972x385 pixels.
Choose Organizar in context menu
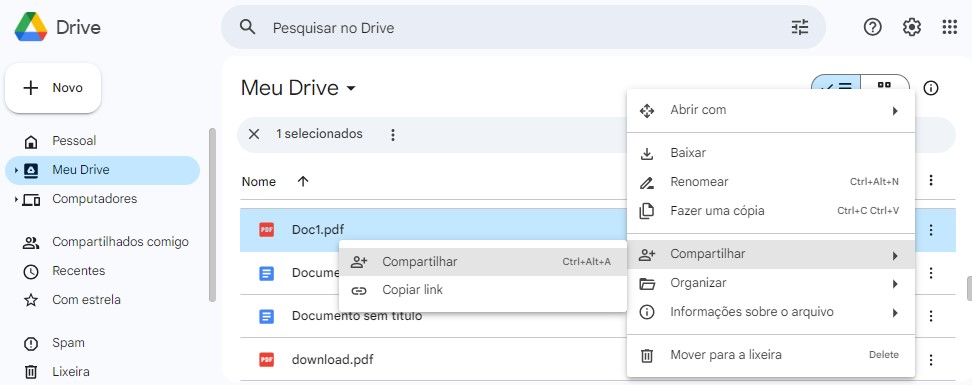point(771,283)
